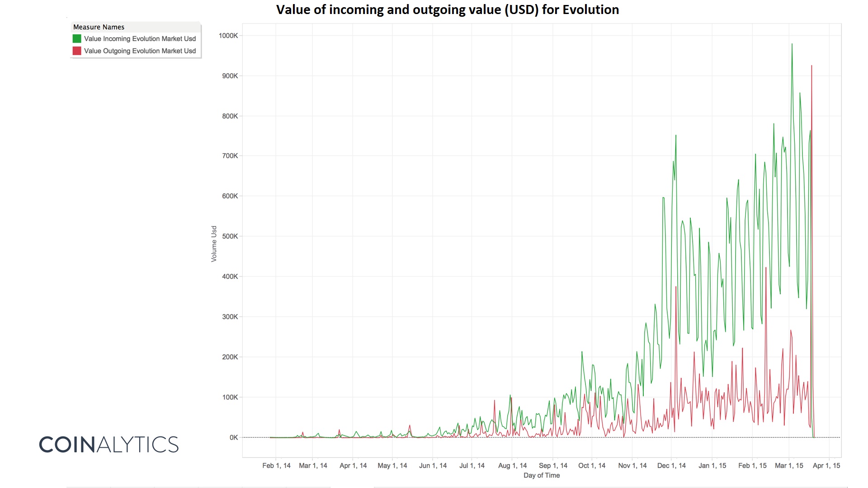Click the red outgoing spike above 900K
This screenshot has height=488, width=868.
click(811, 66)
